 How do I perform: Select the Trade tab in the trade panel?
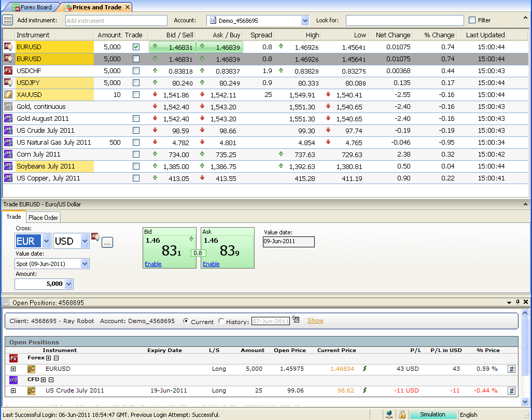click(x=13, y=217)
